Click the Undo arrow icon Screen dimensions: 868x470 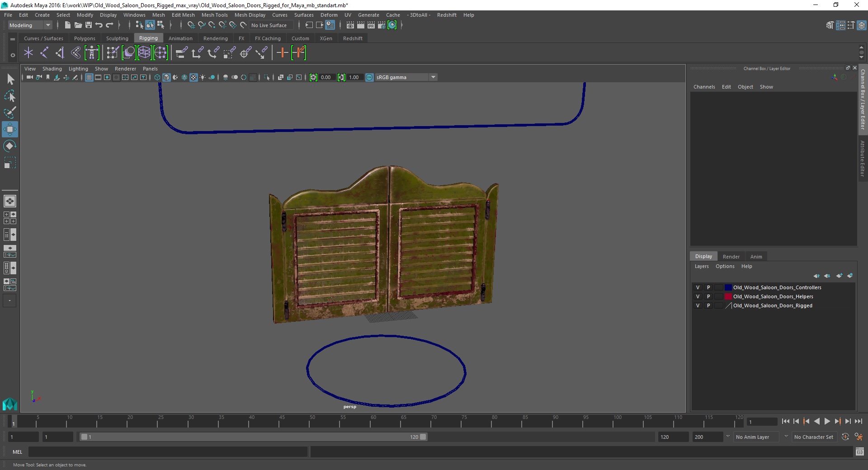point(99,25)
